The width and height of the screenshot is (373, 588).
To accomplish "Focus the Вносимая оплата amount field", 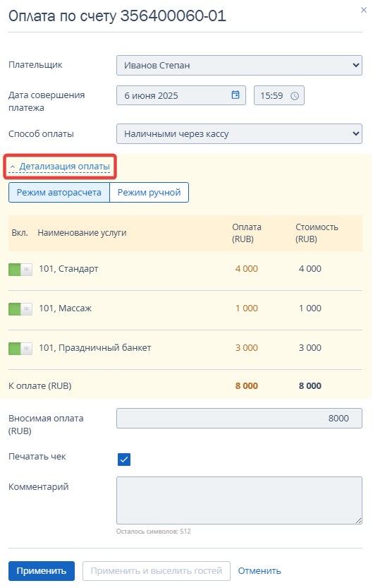I will coord(239,418).
